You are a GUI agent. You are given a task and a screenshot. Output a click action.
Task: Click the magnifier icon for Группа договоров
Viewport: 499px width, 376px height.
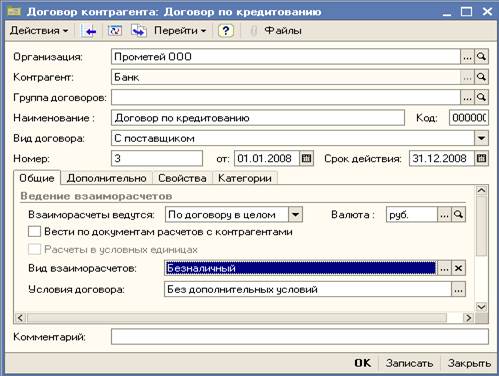[481, 97]
